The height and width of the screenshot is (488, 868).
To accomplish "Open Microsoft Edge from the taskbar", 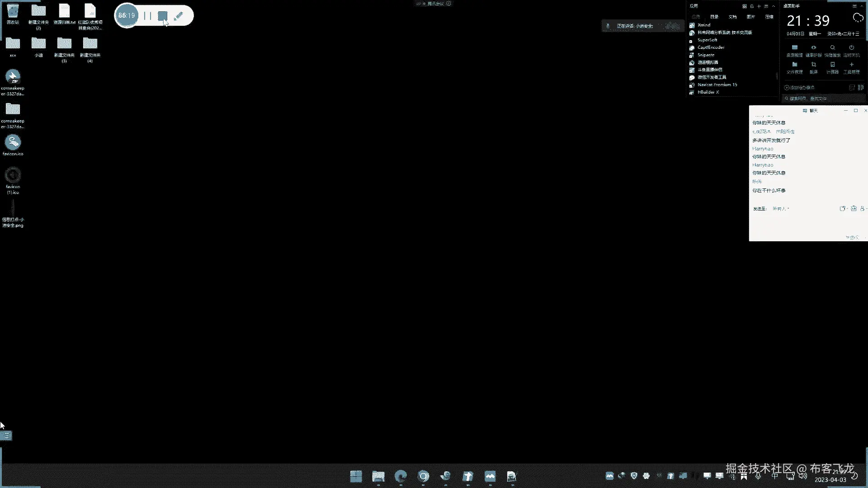I will (401, 476).
